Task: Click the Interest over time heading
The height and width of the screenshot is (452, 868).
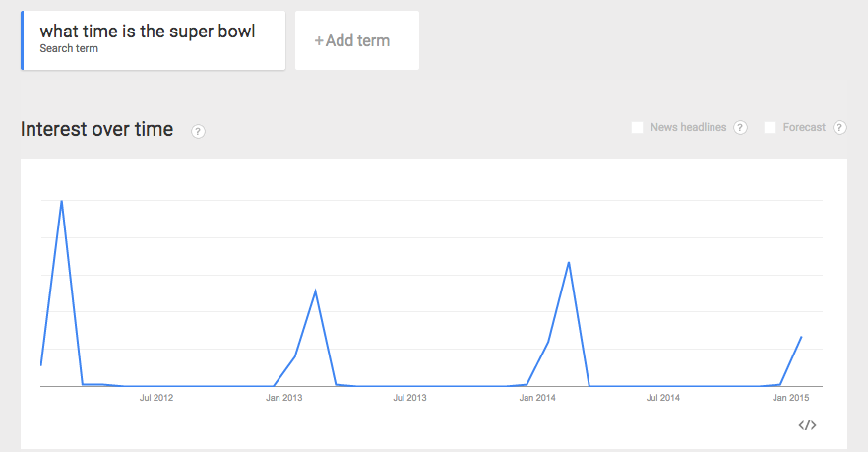Action: pos(96,129)
